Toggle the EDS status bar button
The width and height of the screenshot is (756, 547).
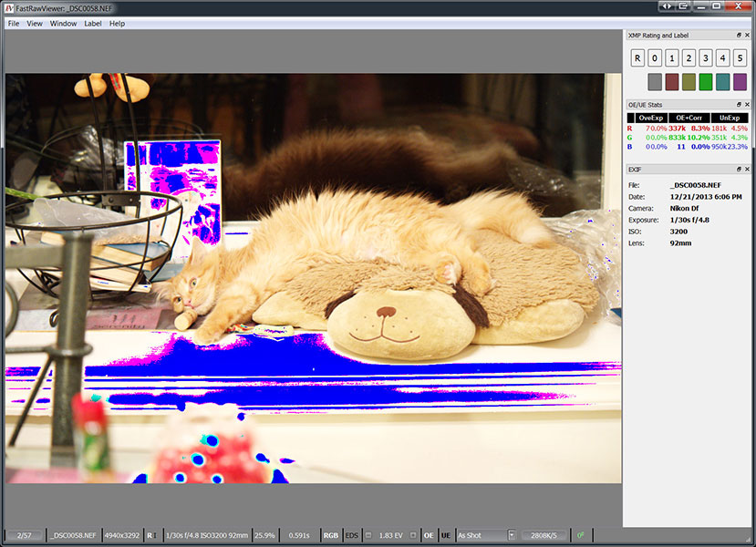coord(352,535)
